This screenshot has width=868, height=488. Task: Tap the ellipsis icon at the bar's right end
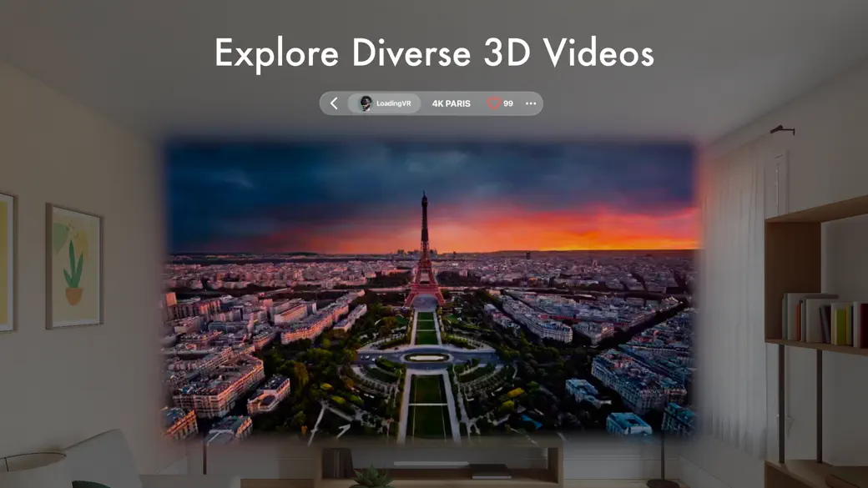pos(531,103)
